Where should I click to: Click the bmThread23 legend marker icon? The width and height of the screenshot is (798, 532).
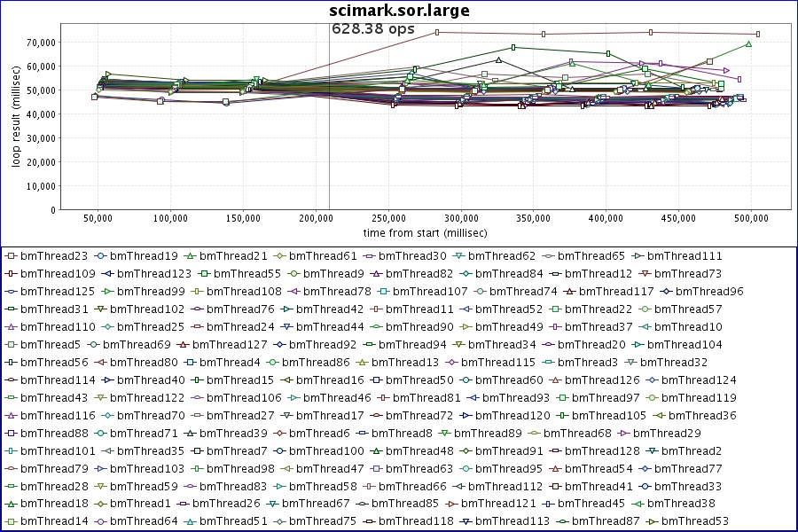coord(12,256)
